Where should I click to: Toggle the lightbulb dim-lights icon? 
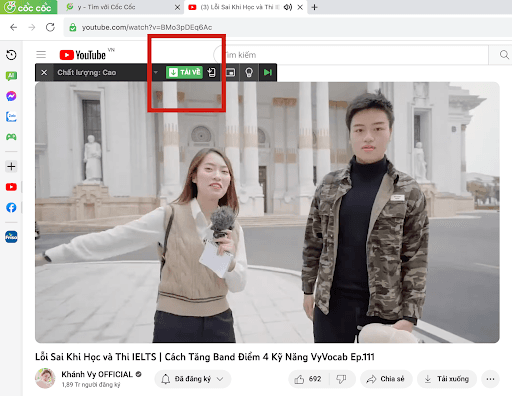click(249, 72)
